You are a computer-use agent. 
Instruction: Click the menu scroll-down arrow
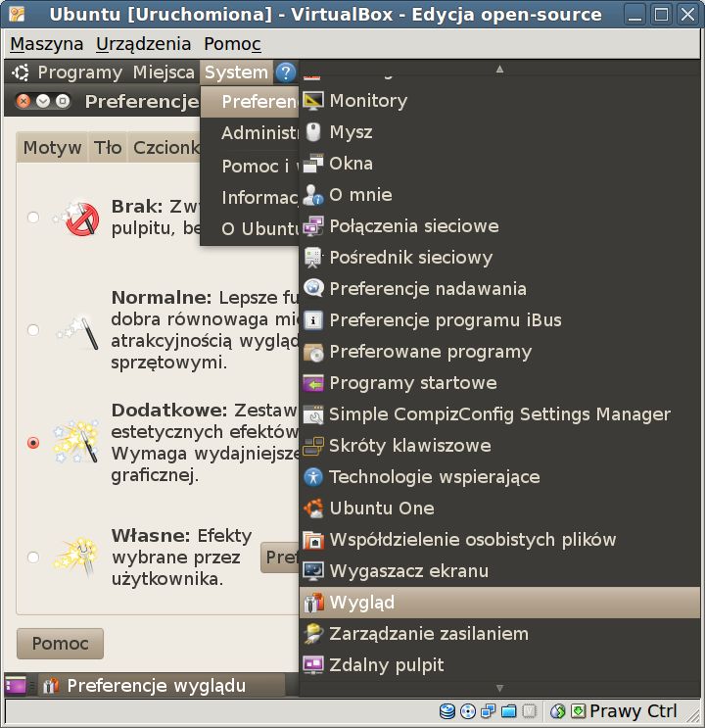499,688
